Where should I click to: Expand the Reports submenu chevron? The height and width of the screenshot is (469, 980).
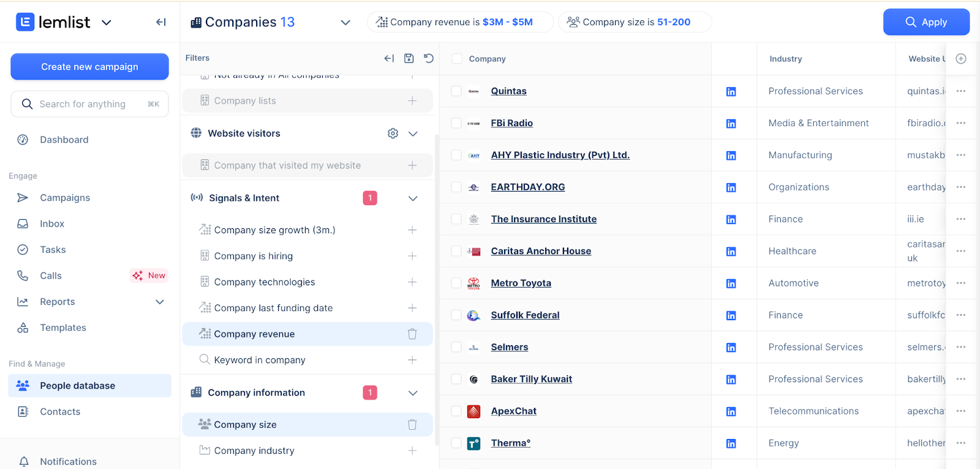pyautogui.click(x=160, y=302)
